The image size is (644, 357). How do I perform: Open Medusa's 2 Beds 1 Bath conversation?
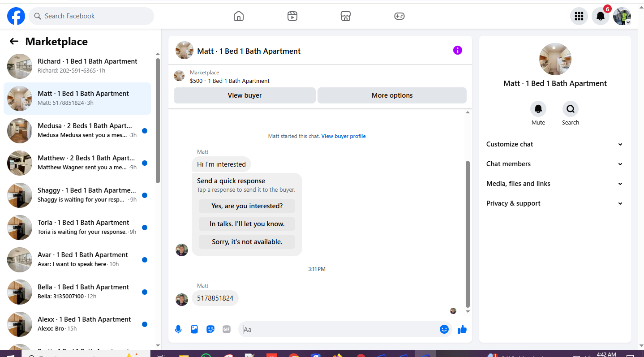pyautogui.click(x=77, y=131)
